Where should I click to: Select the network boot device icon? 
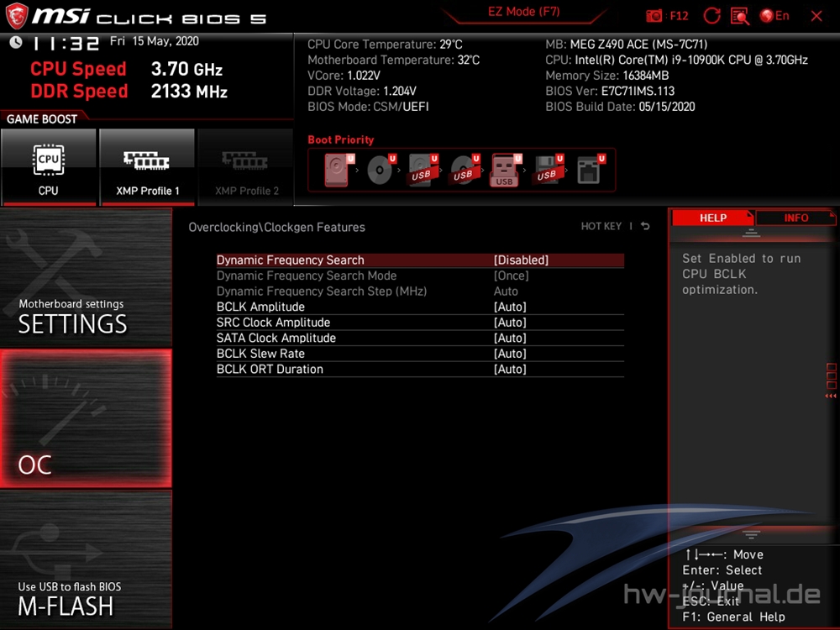point(591,170)
